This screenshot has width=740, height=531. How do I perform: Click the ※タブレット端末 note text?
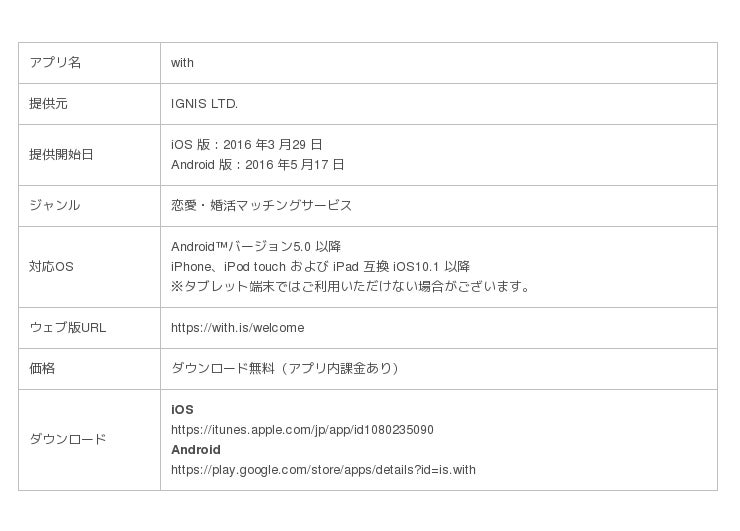[x=350, y=287]
